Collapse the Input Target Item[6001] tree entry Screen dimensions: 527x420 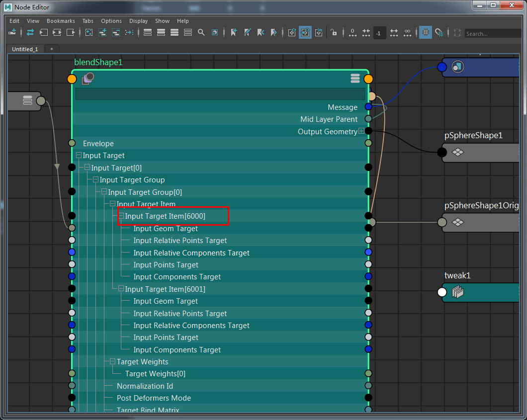pyautogui.click(x=122, y=289)
